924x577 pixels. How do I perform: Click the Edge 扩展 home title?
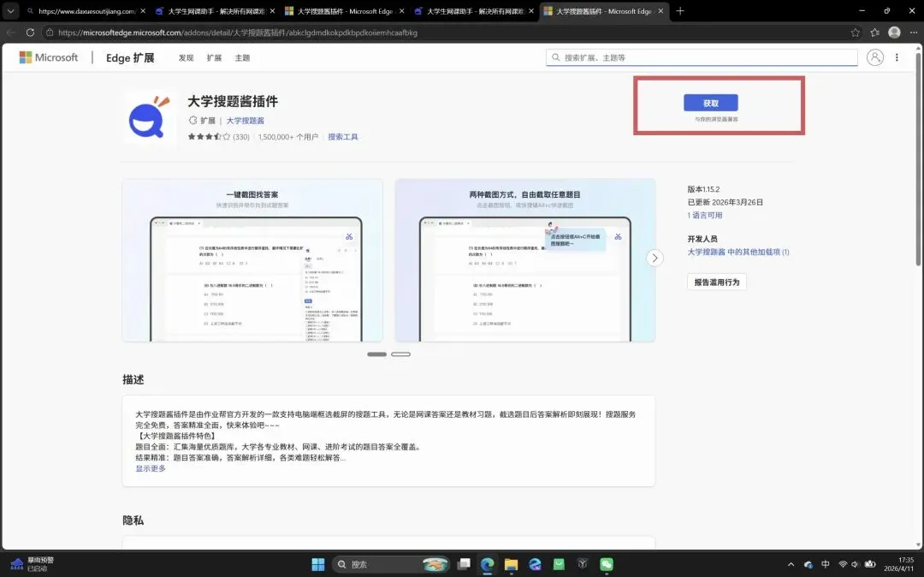130,57
